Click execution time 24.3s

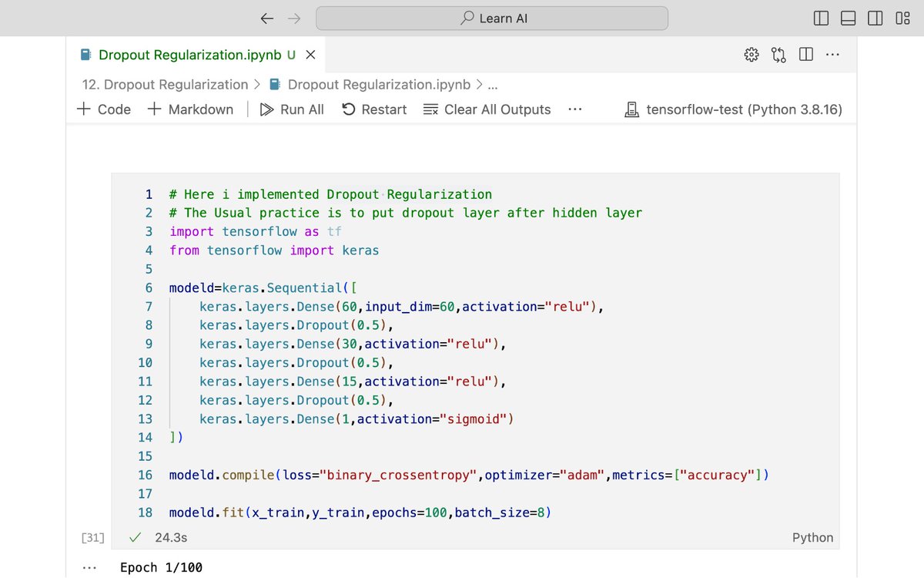click(171, 538)
